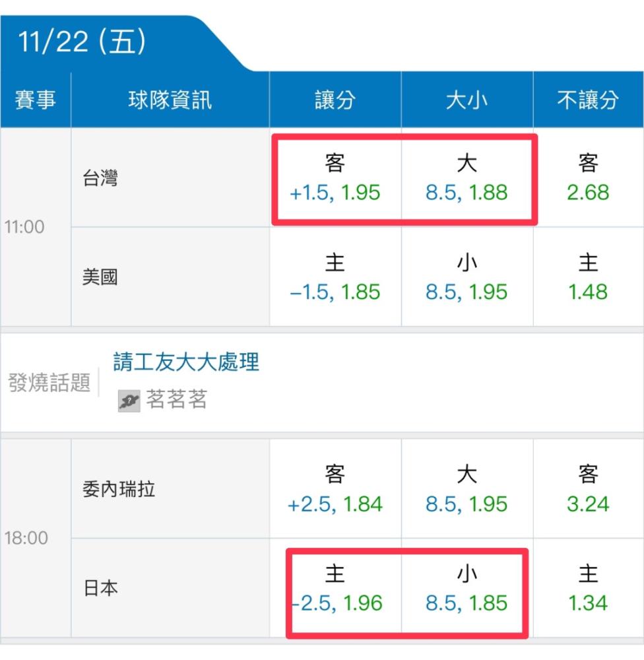The width and height of the screenshot is (644, 660).
Task: Open the 台灣 team info row
Action: pyautogui.click(x=170, y=177)
